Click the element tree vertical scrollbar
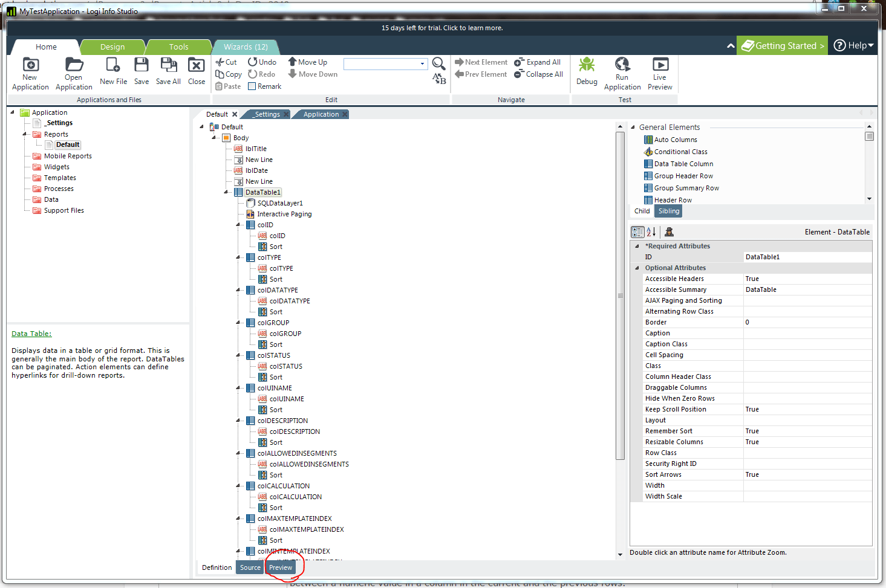The width and height of the screenshot is (886, 588). tap(620, 296)
